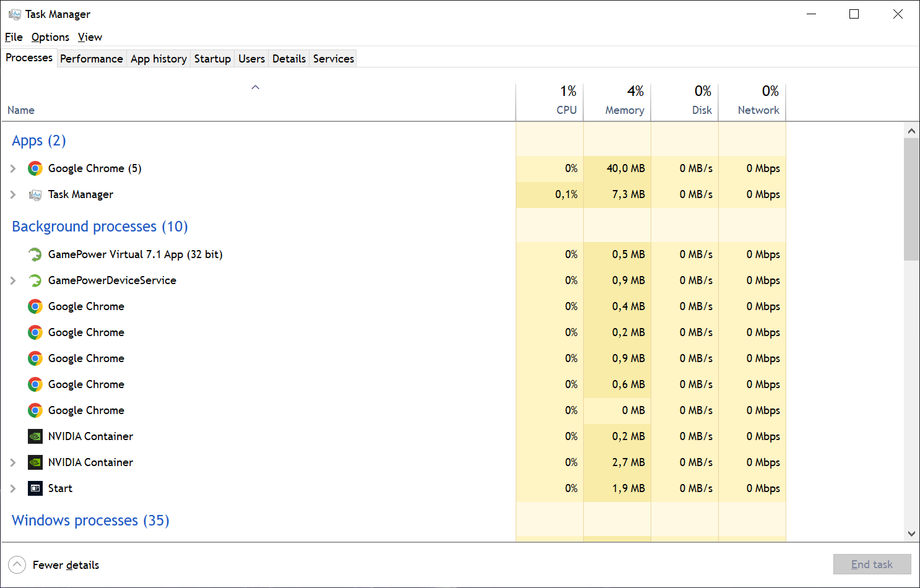
Task: Switch to the Details tab
Action: 289,59
